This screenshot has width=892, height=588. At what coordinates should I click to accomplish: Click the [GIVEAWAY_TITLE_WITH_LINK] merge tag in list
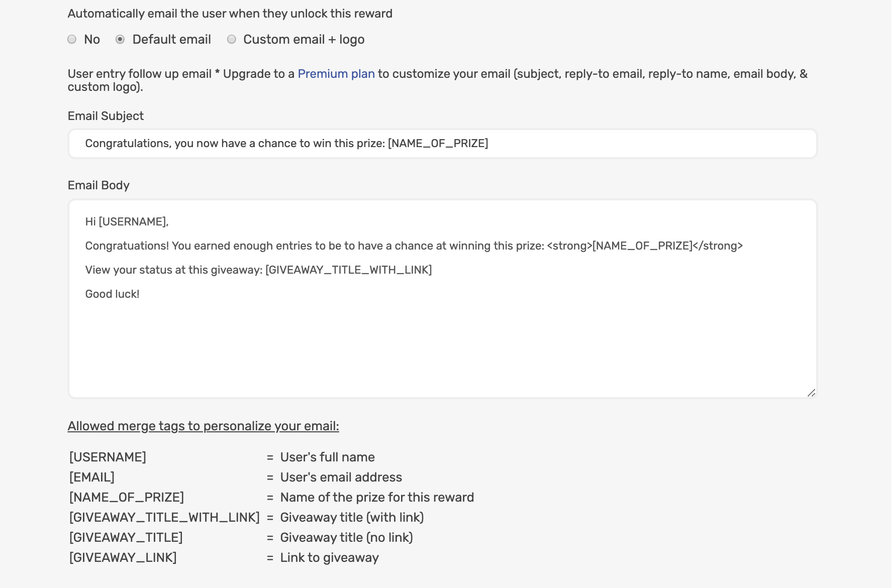point(164,517)
